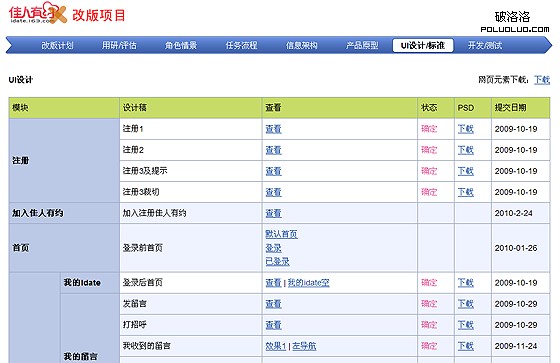The height and width of the screenshot is (363, 560).
Task: Click the 已登录 link
Action: 278,262
